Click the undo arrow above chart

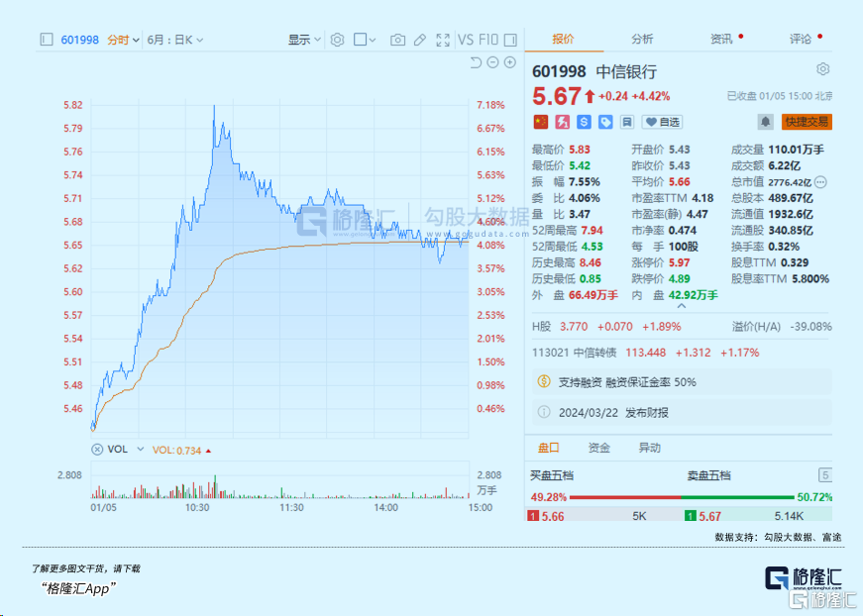coord(476,62)
